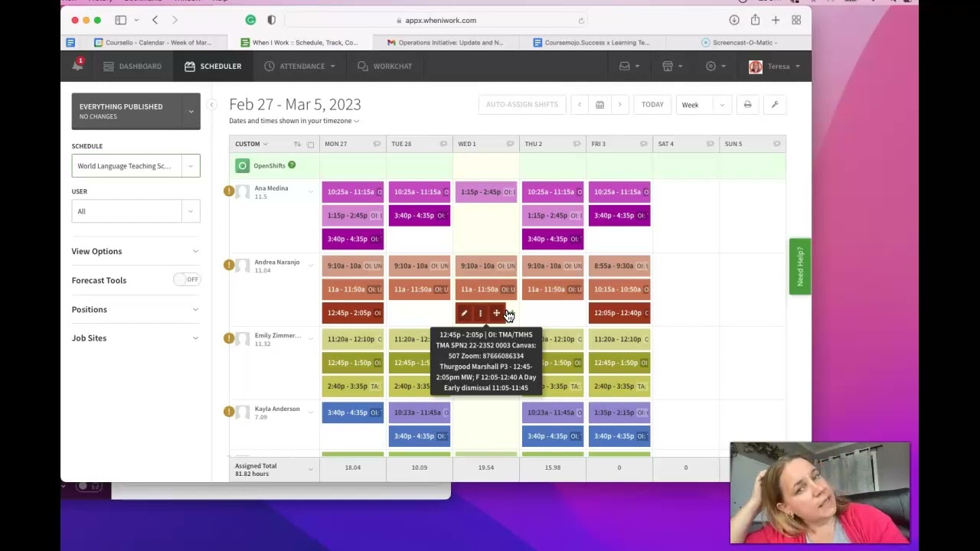Open Fri 3 day comment icon
The image size is (980, 551).
[643, 144]
